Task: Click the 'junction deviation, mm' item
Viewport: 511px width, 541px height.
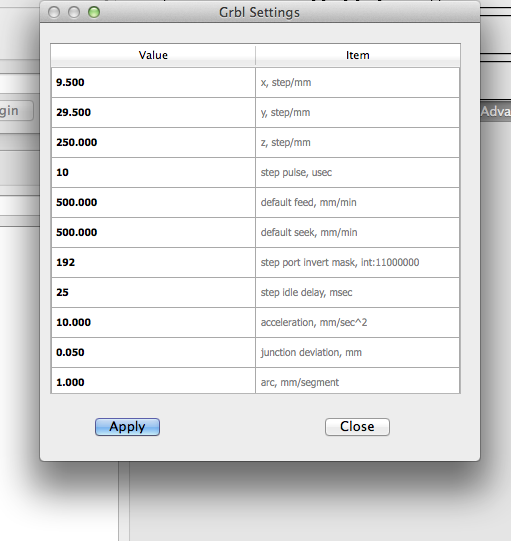Action: (357, 353)
